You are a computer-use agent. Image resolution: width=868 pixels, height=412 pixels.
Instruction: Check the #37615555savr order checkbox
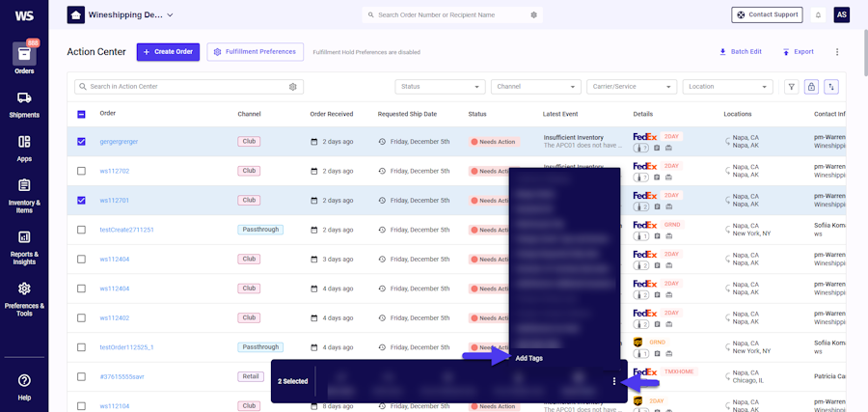click(81, 376)
